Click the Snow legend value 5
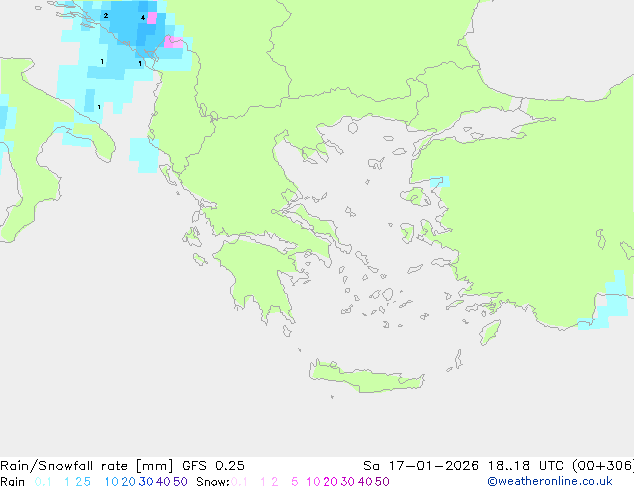This screenshot has width=634, height=490. 295,482
